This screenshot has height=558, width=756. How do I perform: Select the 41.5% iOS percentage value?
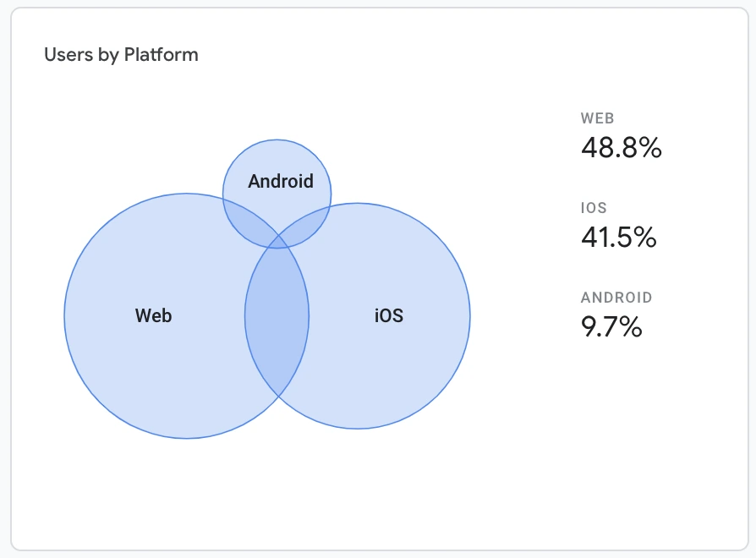click(619, 237)
